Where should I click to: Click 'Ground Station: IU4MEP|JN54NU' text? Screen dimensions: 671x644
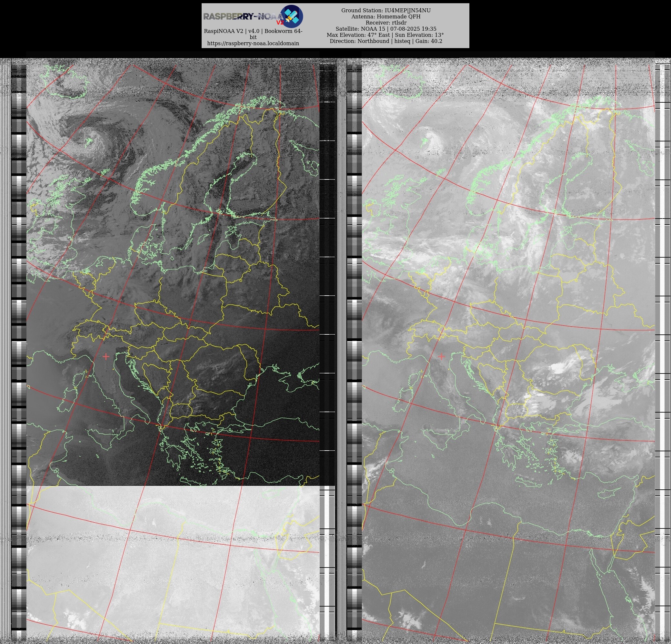386,11
